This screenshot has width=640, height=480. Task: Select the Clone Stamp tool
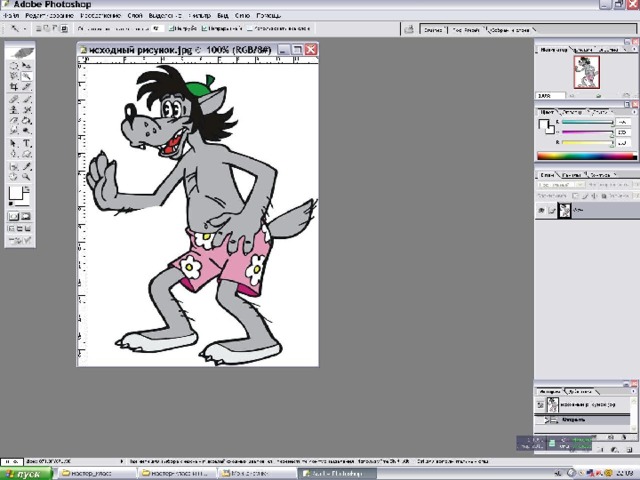tap(13, 110)
